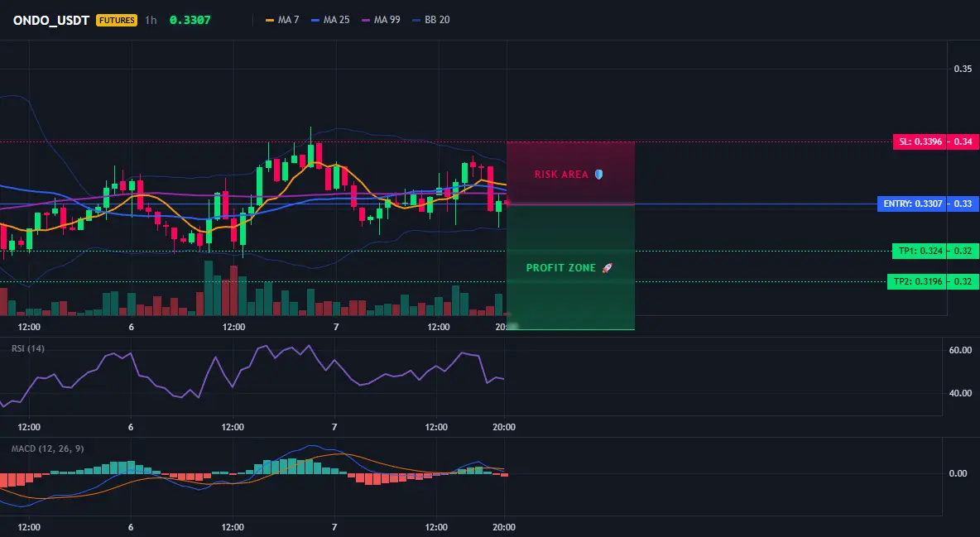Image resolution: width=980 pixels, height=537 pixels.
Task: Click the 60.00 RSI axis value
Action: point(961,350)
